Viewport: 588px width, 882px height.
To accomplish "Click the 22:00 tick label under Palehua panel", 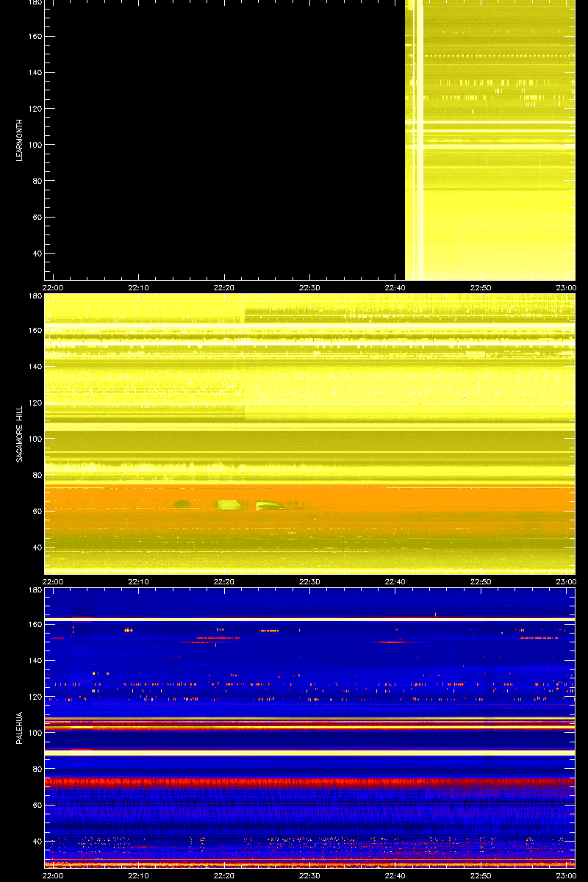I will tap(53, 875).
